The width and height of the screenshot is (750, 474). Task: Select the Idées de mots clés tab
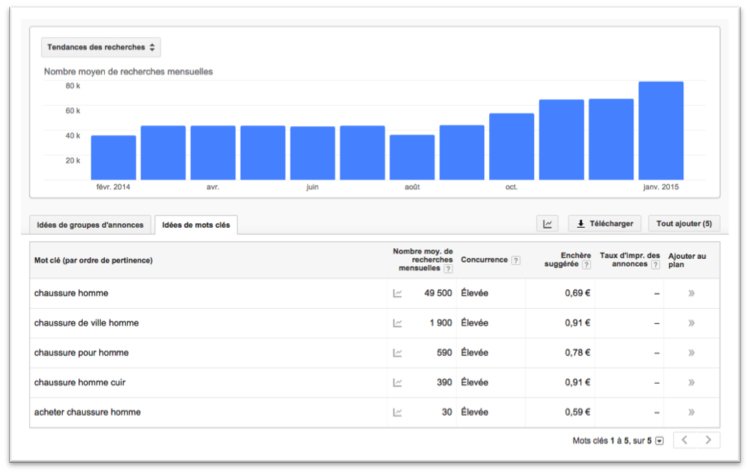coord(196,225)
